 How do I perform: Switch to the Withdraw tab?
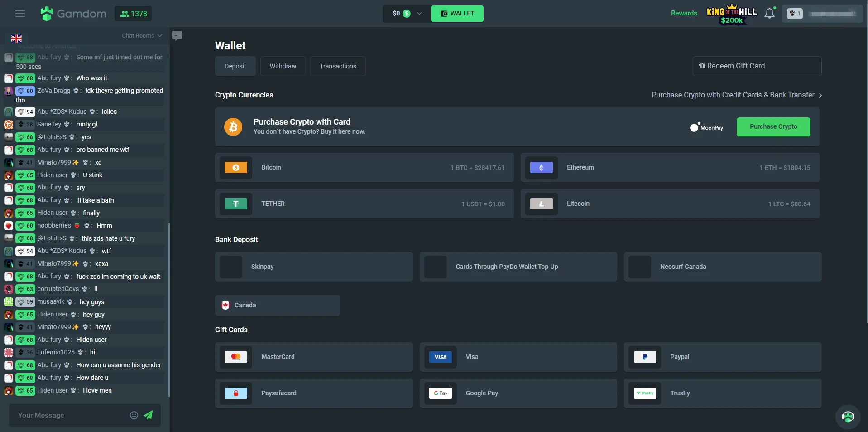[x=283, y=66]
